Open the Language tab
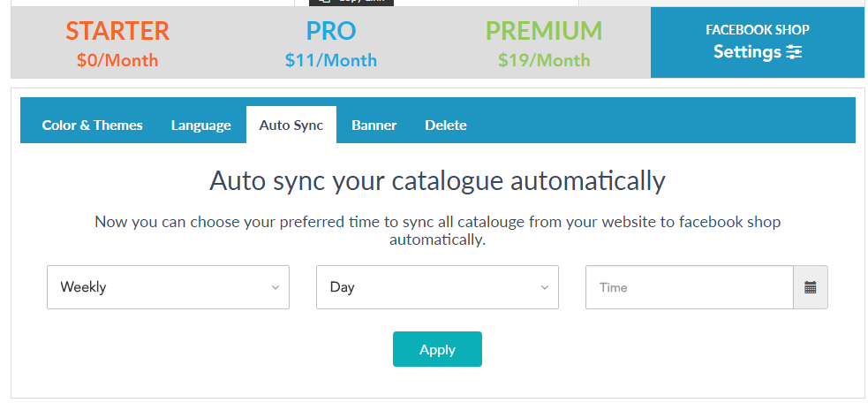 (201, 125)
